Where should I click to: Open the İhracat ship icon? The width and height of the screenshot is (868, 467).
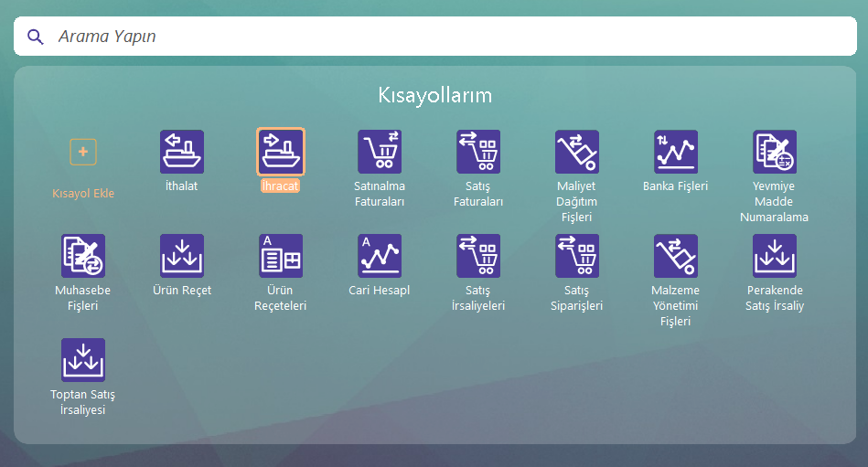pos(281,152)
